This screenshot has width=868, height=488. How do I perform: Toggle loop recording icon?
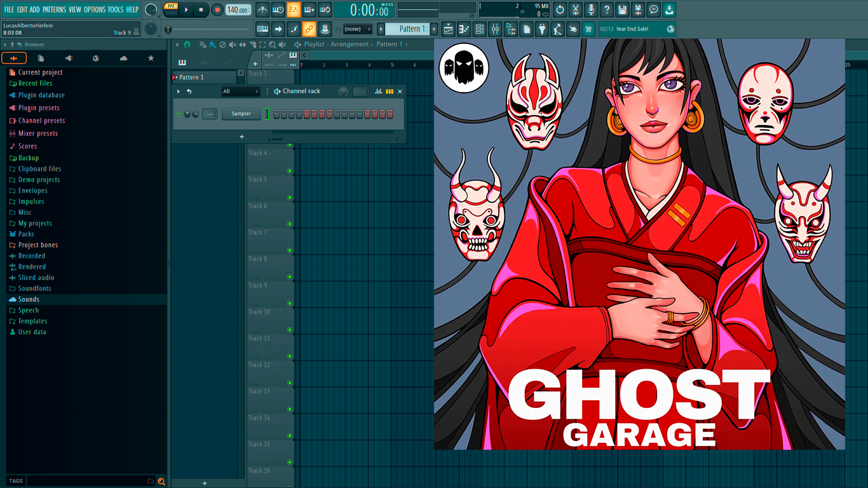point(324,10)
